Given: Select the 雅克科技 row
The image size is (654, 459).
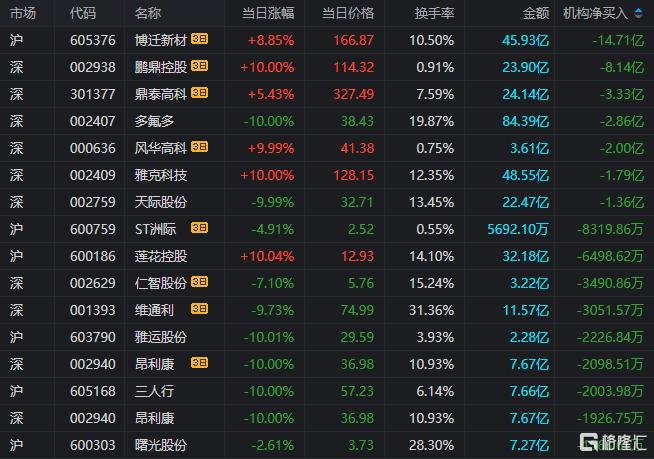Looking at the screenshot, I should click(x=327, y=175).
